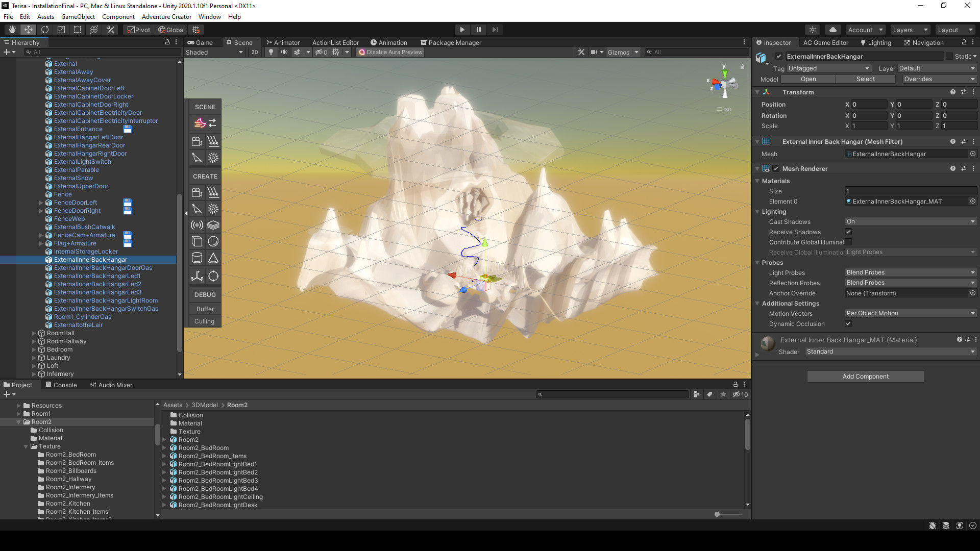Open the Cast Shadows dropdown
Image resolution: width=980 pixels, height=551 pixels.
pyautogui.click(x=911, y=221)
